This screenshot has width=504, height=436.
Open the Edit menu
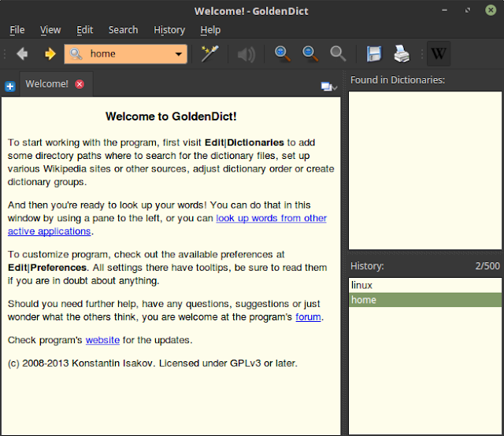click(x=84, y=30)
